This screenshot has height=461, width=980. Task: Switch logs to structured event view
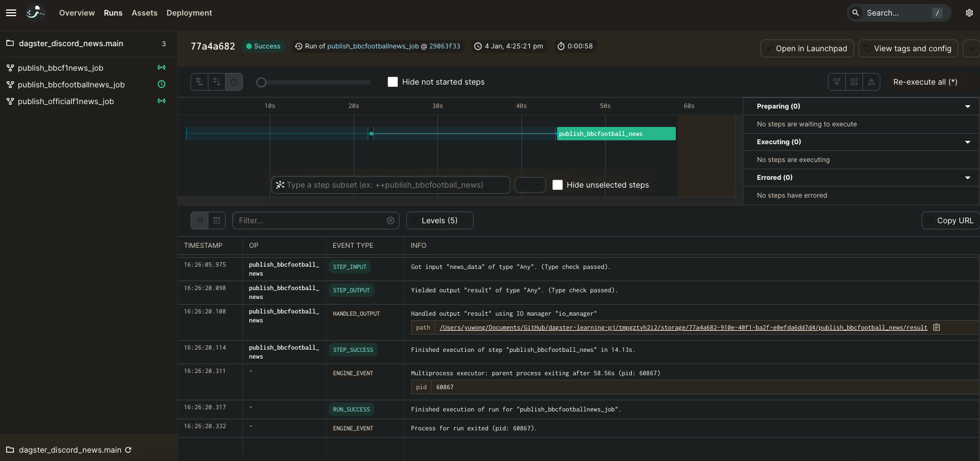[x=199, y=220]
